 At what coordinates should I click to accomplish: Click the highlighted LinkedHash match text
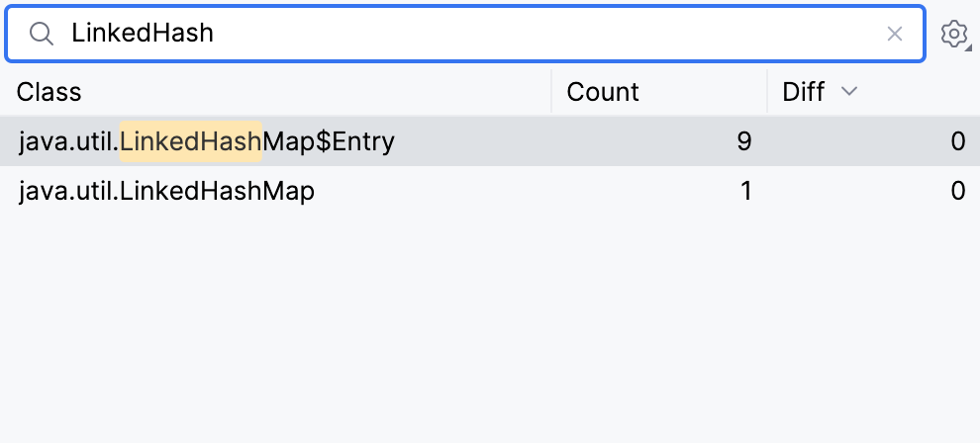[190, 141]
